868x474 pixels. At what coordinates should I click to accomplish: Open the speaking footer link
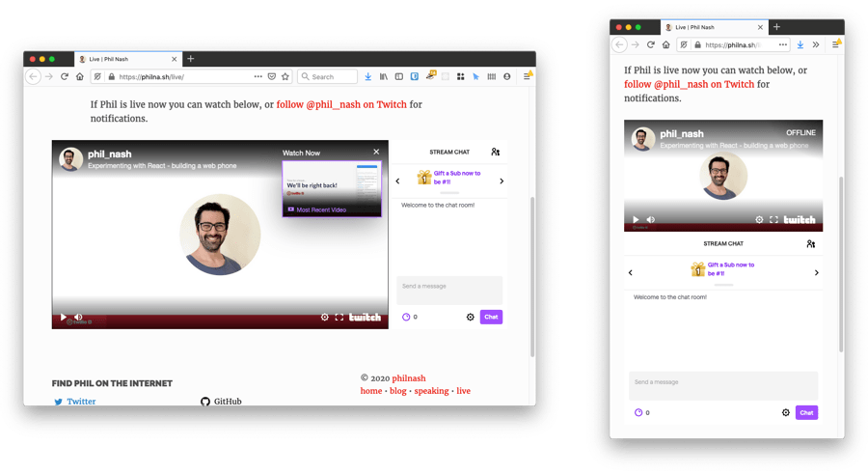point(432,391)
